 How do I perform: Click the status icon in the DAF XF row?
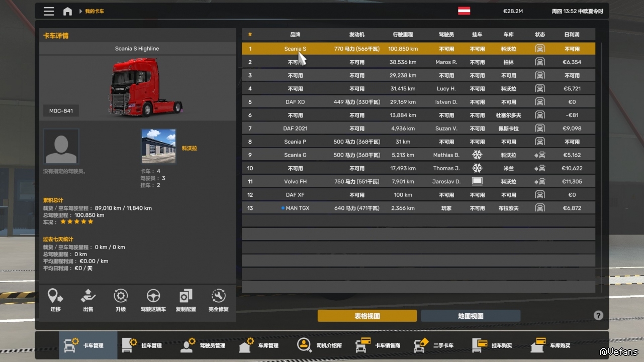pyautogui.click(x=540, y=195)
